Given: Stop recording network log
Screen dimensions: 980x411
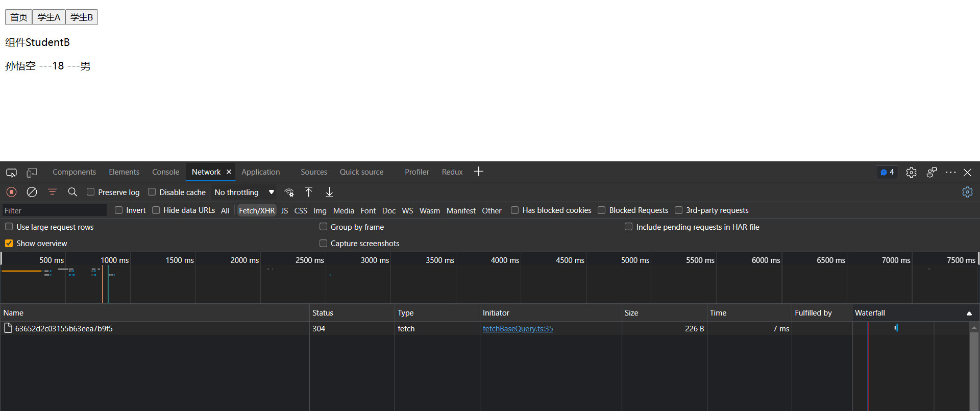Looking at the screenshot, I should pyautogui.click(x=11, y=192).
